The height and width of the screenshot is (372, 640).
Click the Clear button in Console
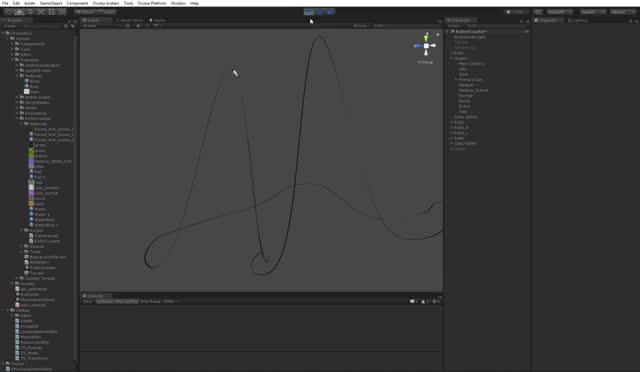pyautogui.click(x=87, y=301)
